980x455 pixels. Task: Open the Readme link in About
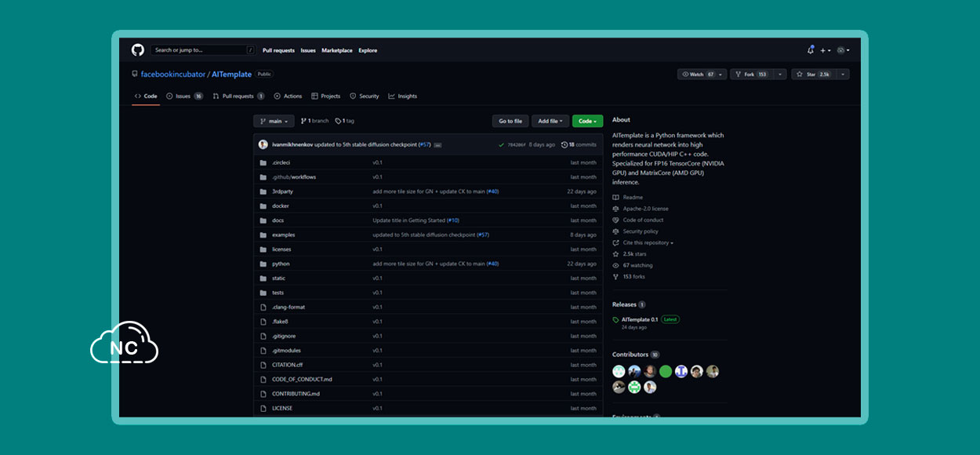pyautogui.click(x=627, y=198)
